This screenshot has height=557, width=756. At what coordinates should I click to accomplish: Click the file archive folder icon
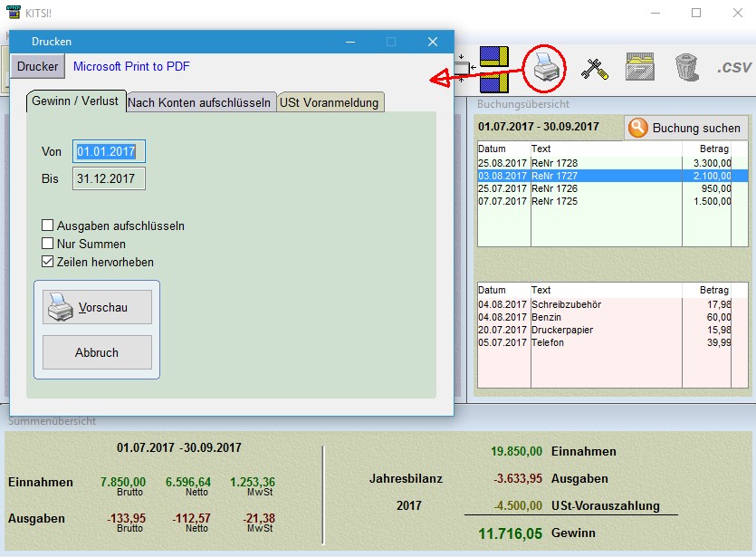point(640,67)
